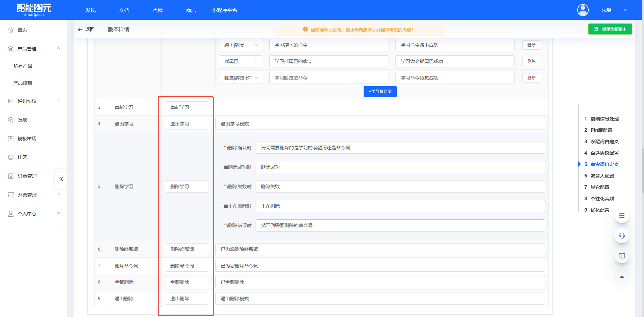Open 订单管理 using its document icon
Screen dimensions: 644x317
(10, 176)
